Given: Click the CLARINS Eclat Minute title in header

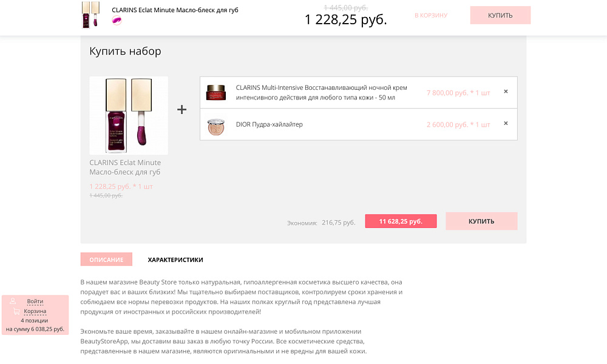Looking at the screenshot, I should tap(174, 10).
